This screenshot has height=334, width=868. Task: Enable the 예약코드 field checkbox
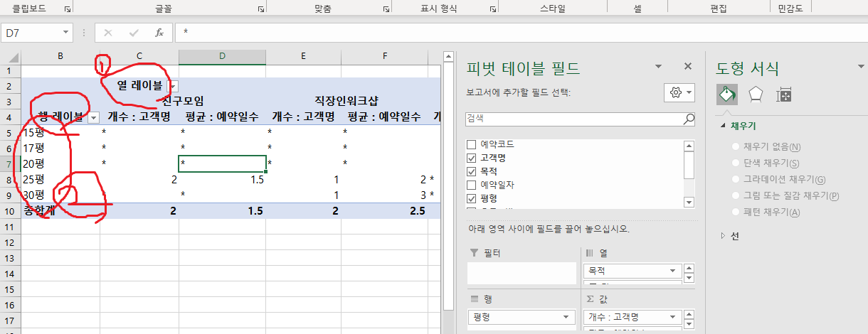pyautogui.click(x=470, y=144)
